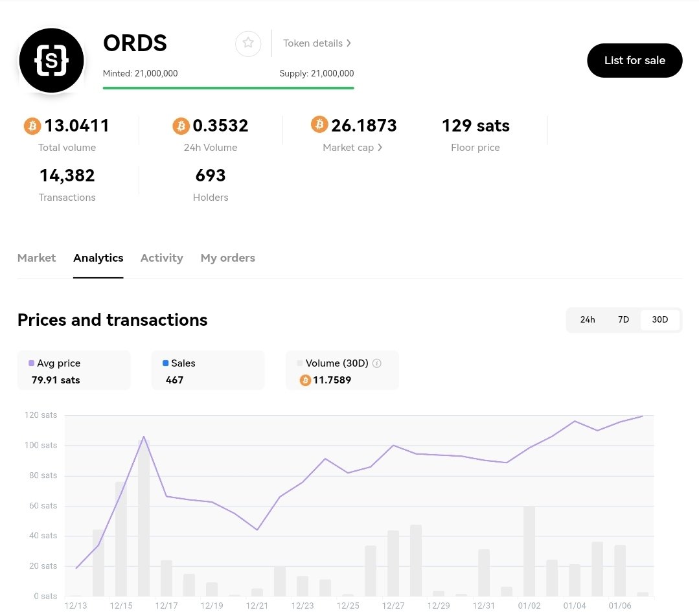Expand the Token details section

317,43
